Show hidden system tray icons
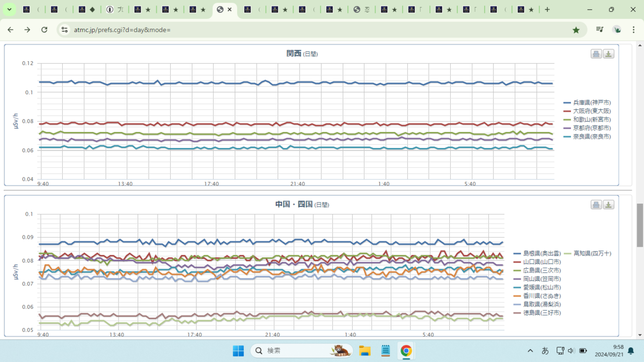644x362 pixels. pos(530,351)
